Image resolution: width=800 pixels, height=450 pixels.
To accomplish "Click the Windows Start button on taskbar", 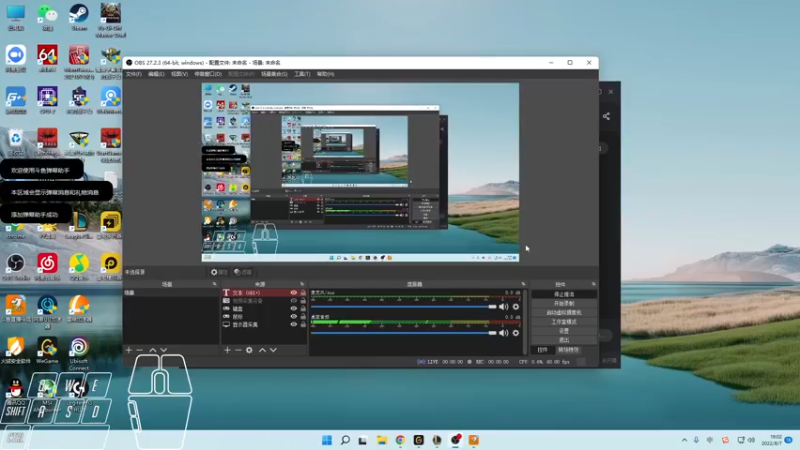I will [327, 440].
